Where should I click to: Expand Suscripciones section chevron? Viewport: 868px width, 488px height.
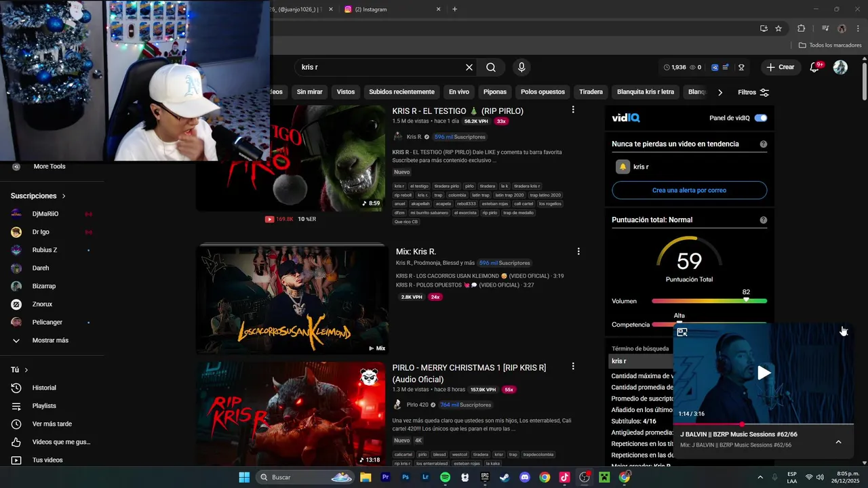pos(64,196)
